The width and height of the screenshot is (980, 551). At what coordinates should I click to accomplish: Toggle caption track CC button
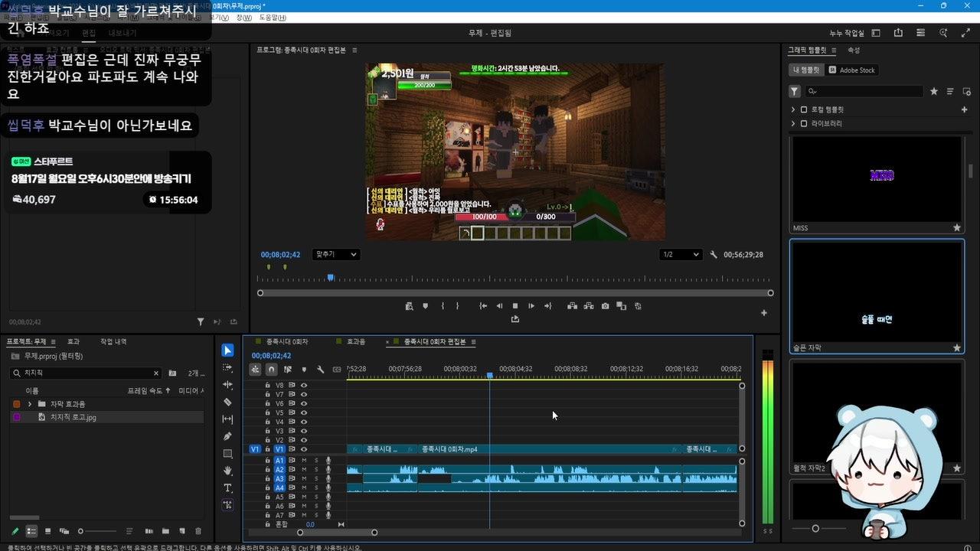coord(337,370)
